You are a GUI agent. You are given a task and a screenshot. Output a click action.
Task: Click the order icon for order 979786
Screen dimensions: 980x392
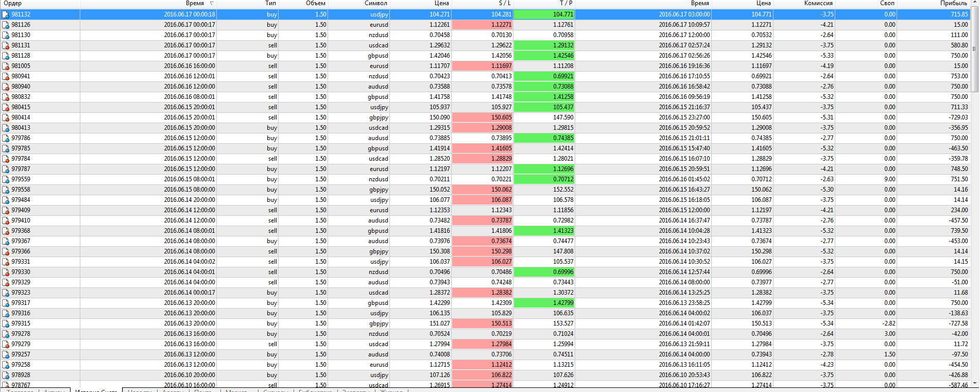pyautogui.click(x=6, y=138)
